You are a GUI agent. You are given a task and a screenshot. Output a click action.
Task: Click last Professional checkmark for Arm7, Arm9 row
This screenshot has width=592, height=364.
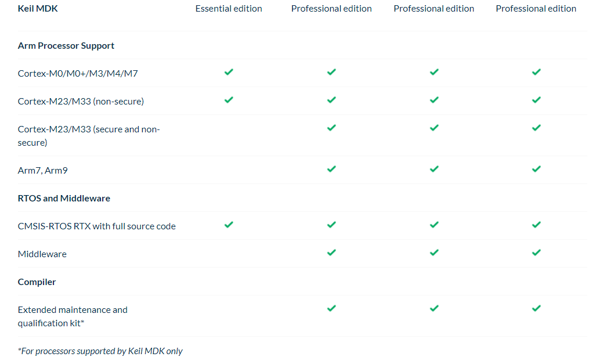[536, 169]
